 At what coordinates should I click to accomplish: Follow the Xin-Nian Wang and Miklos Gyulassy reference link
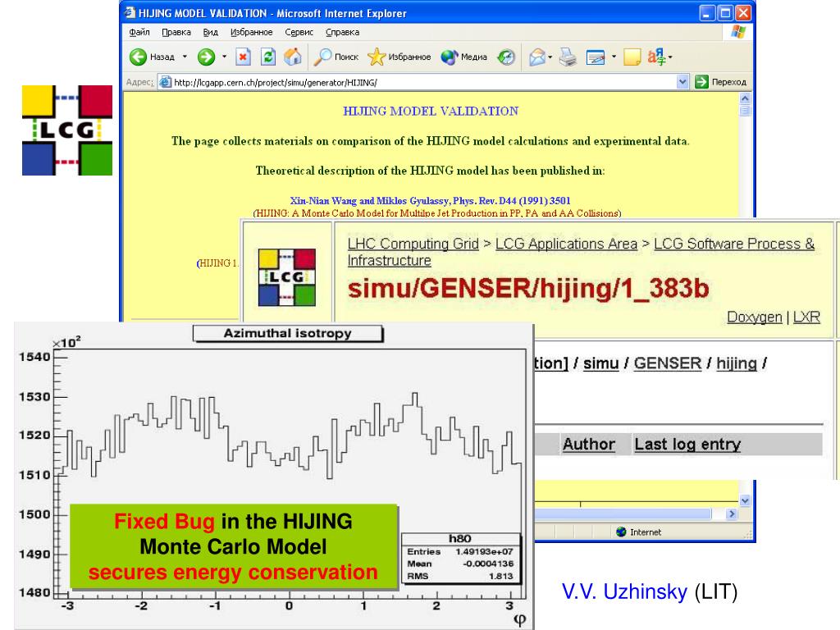point(430,201)
